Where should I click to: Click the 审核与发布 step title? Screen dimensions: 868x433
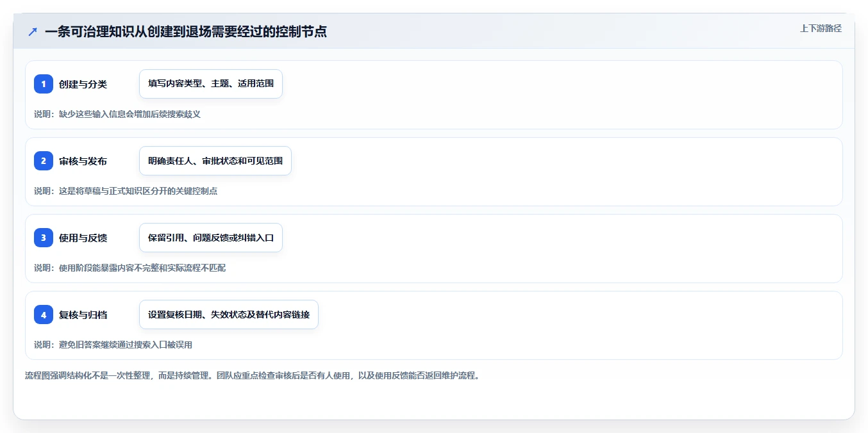83,161
